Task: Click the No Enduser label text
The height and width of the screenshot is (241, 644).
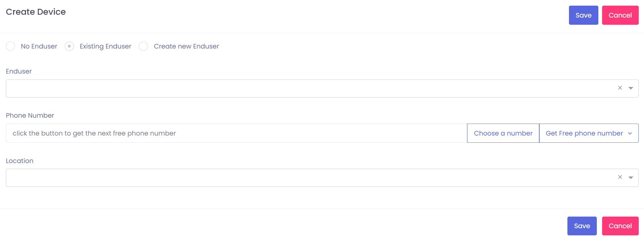Action: click(39, 46)
